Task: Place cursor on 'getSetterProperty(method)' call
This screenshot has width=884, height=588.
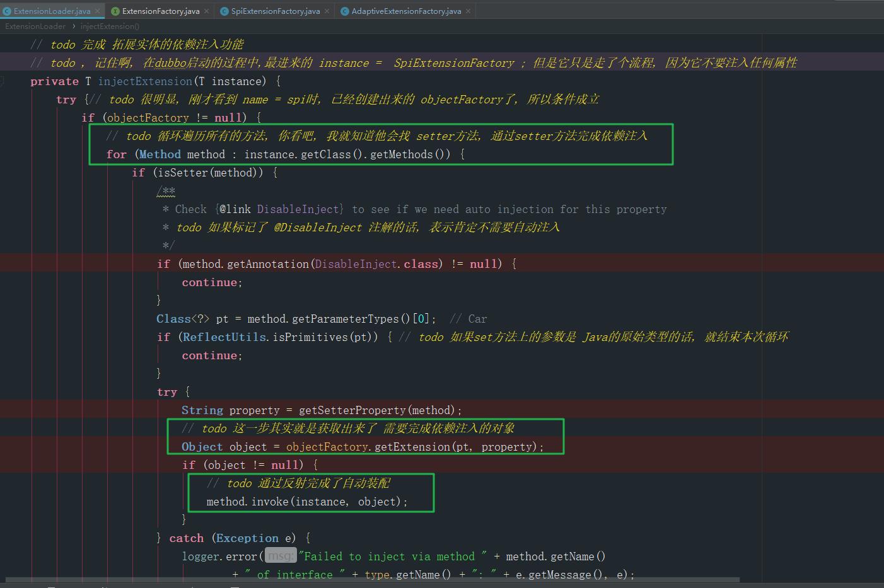Action: [x=377, y=410]
